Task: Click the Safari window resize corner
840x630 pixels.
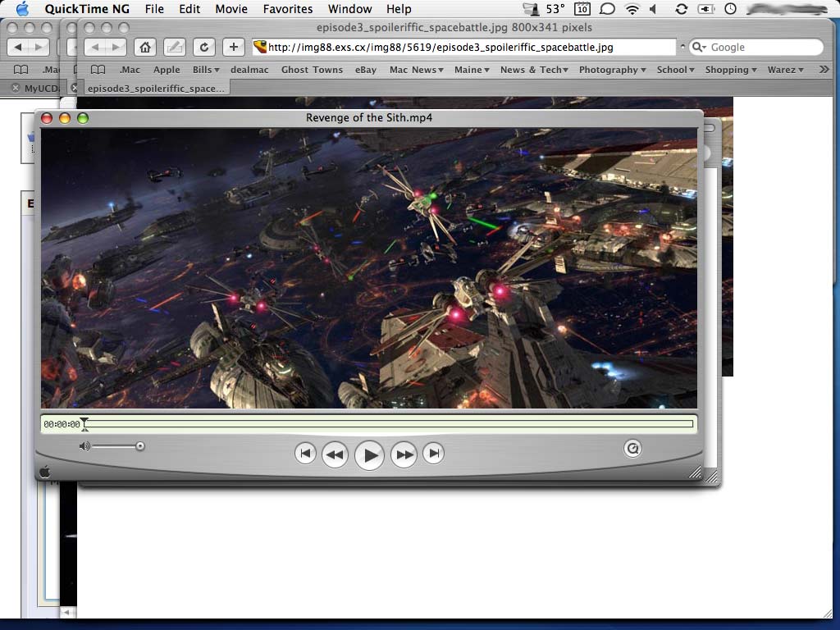Action: point(828,613)
